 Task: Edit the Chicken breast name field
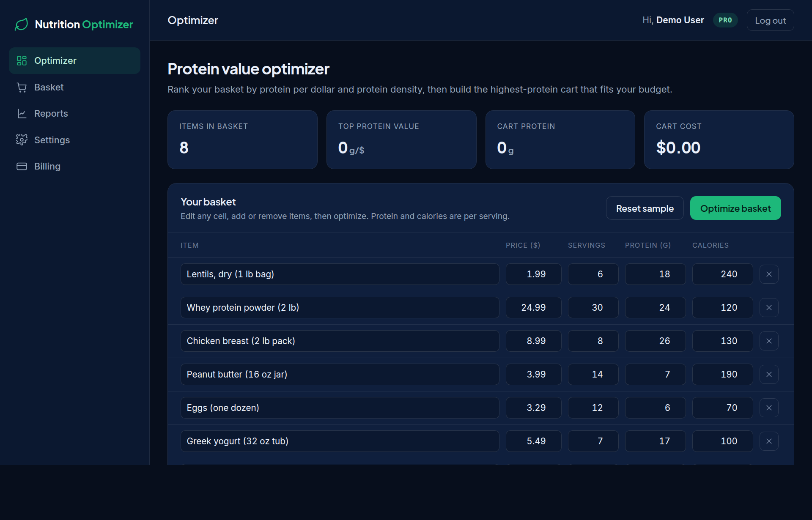340,341
